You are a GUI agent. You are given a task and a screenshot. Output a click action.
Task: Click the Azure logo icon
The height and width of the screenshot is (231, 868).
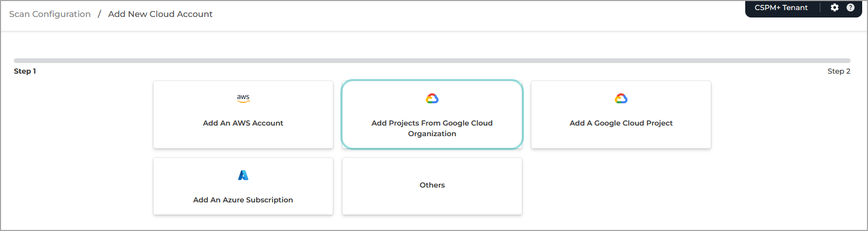point(243,175)
